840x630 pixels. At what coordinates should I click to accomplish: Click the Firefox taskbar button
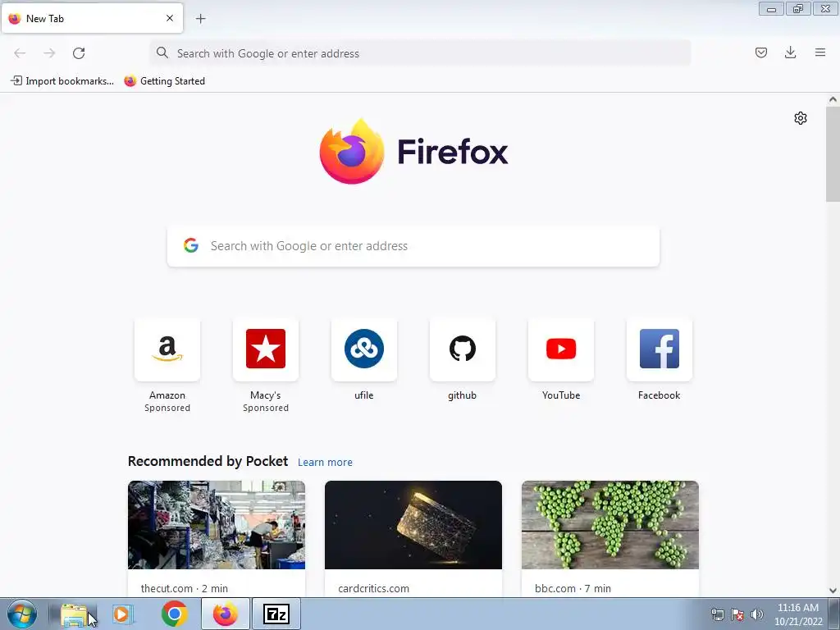pos(226,614)
